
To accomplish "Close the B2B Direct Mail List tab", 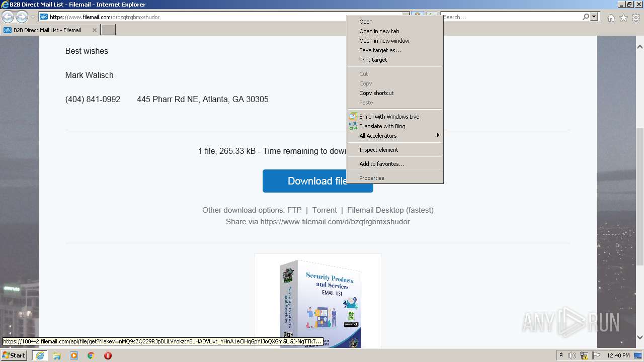I will pos(94,30).
